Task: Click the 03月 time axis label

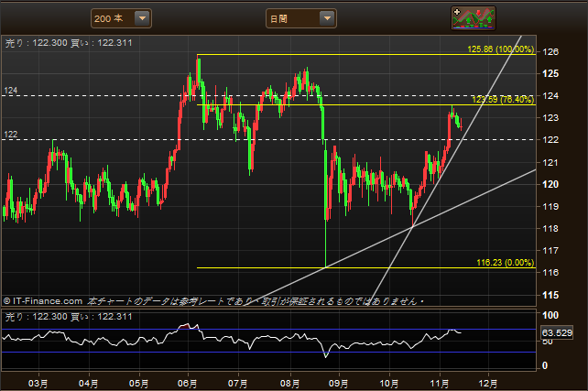Action: click(38, 384)
